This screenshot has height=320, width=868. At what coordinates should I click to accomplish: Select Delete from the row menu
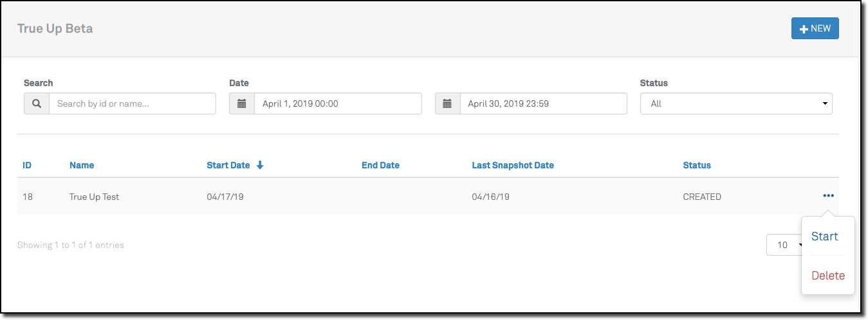tap(828, 276)
